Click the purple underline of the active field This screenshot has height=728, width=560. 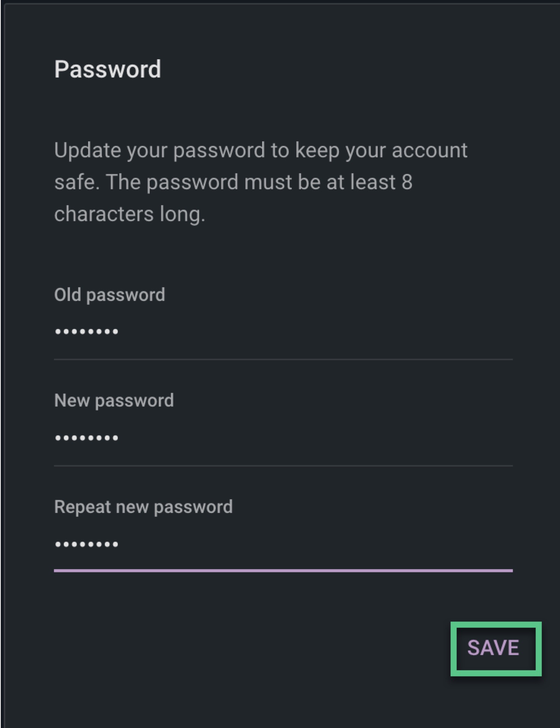click(x=283, y=570)
